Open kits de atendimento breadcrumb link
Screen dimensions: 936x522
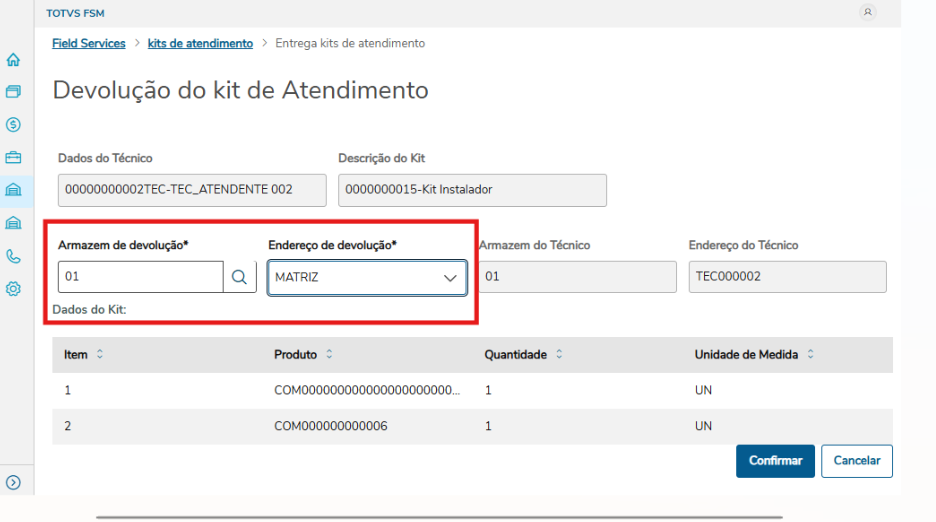[200, 44]
